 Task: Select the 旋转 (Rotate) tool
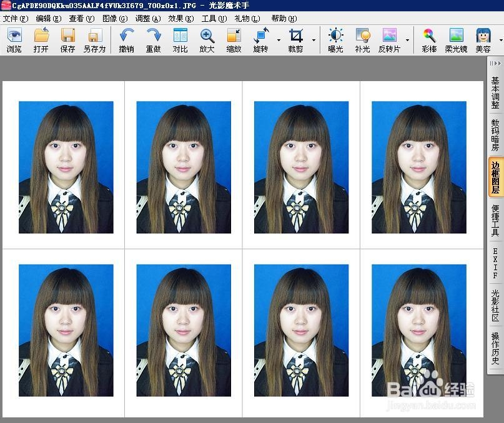coord(260,40)
